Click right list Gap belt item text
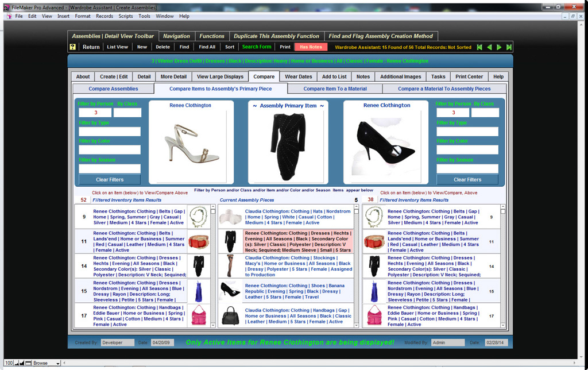The height and width of the screenshot is (370, 588). pos(433,217)
